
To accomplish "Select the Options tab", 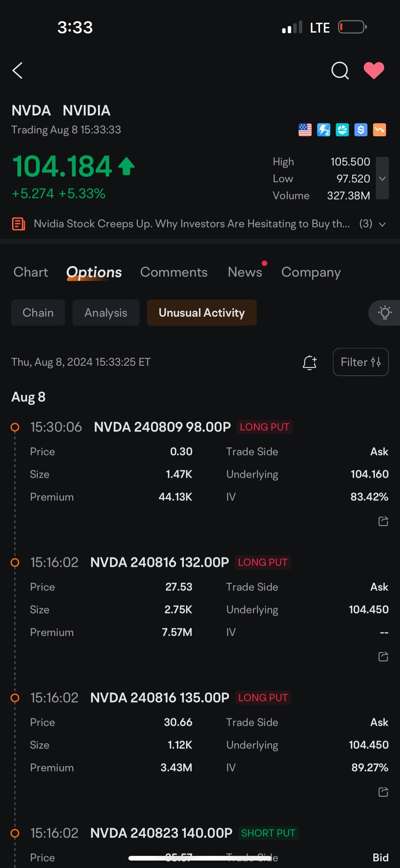I will (x=94, y=272).
